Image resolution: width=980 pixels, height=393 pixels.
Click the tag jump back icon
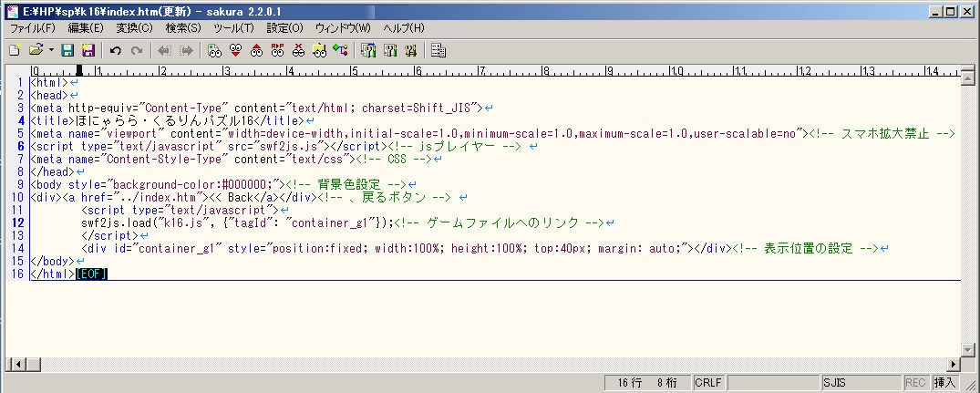[164, 51]
